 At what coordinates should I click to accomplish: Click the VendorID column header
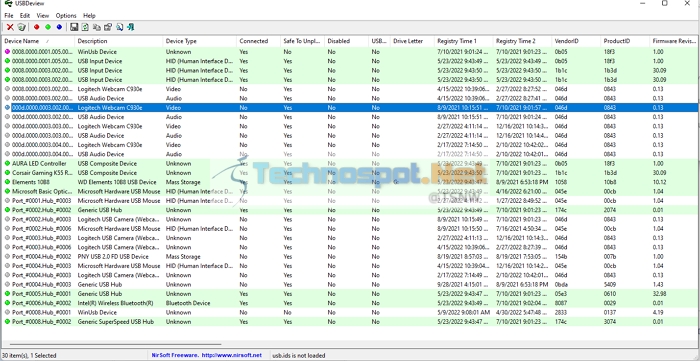pos(576,41)
